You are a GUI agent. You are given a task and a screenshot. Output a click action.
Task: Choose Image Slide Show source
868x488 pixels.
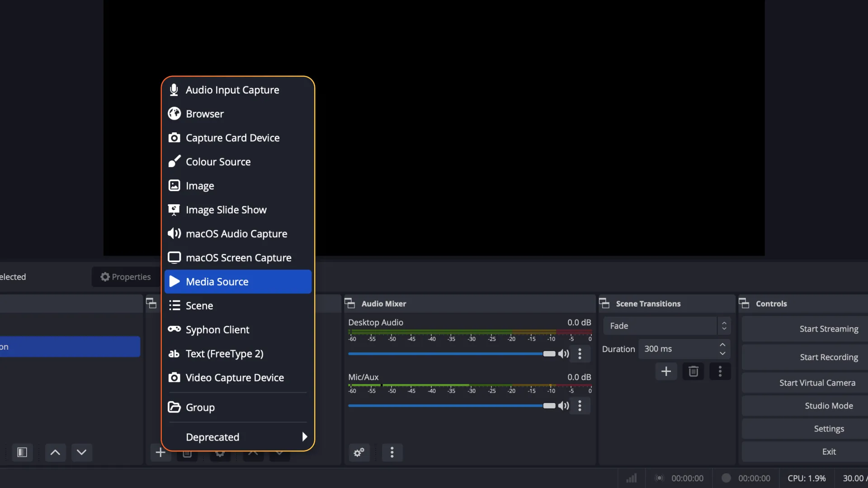pyautogui.click(x=238, y=210)
